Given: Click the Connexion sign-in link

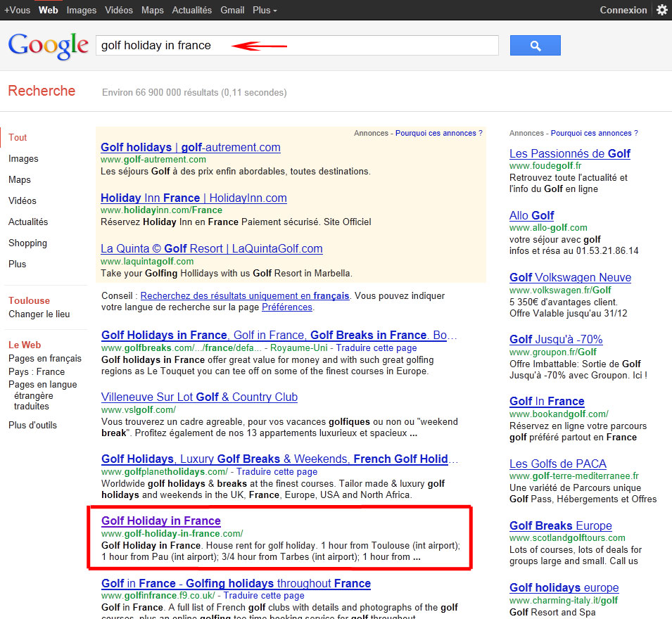Looking at the screenshot, I should point(623,10).
